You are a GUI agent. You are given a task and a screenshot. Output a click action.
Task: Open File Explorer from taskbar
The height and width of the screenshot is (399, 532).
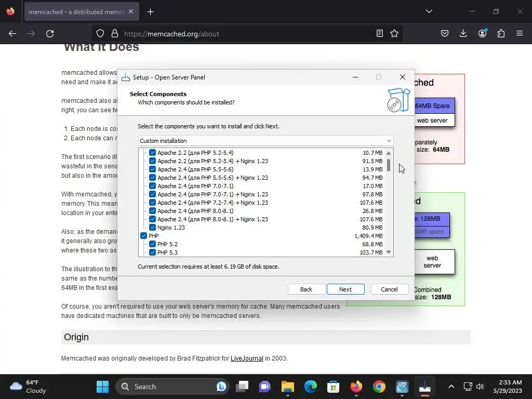[288, 387]
